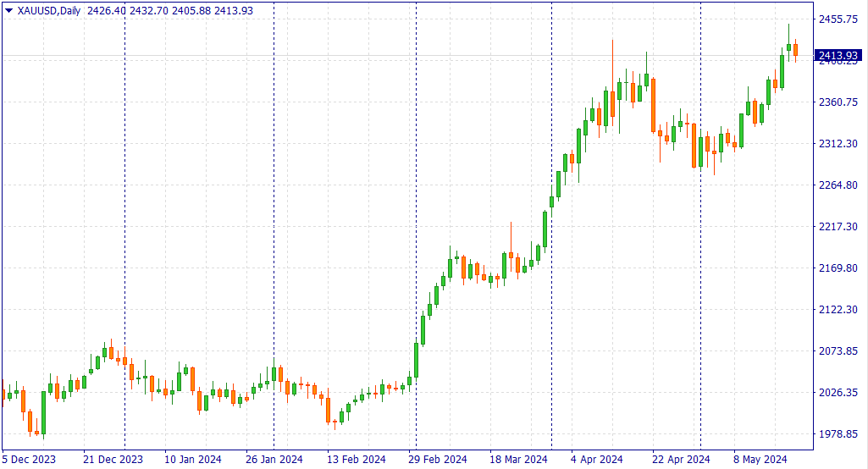
Task: Select the 29 Feb 2024 date label
Action: [x=438, y=460]
